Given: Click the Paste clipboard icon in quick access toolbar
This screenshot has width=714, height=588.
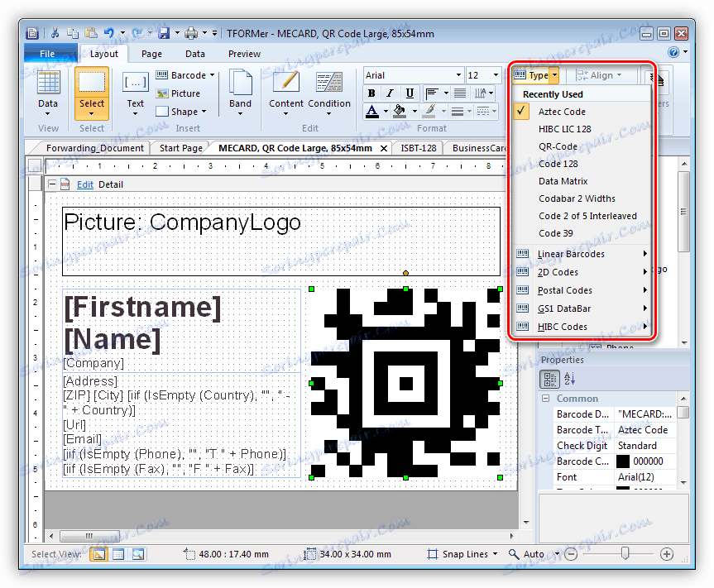Looking at the screenshot, I should 92,33.
